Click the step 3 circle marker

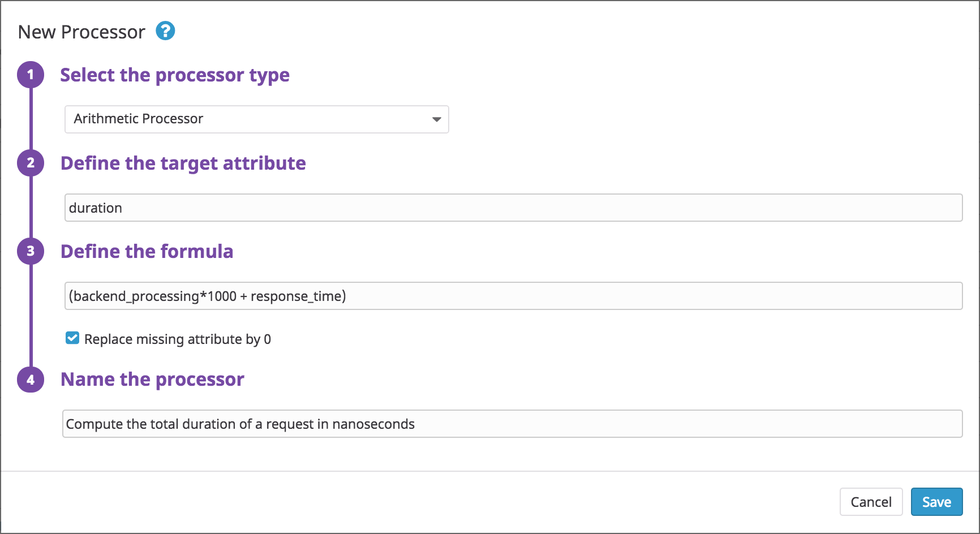click(31, 251)
